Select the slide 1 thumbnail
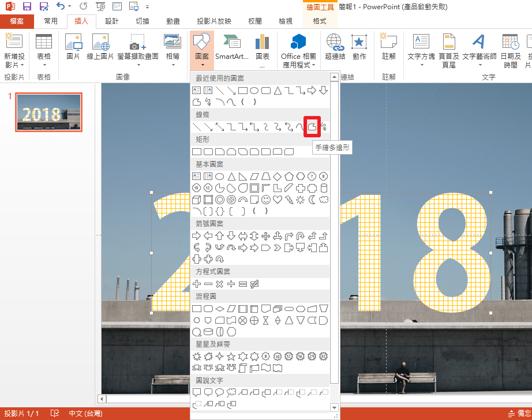532x420 pixels. pyautogui.click(x=48, y=112)
